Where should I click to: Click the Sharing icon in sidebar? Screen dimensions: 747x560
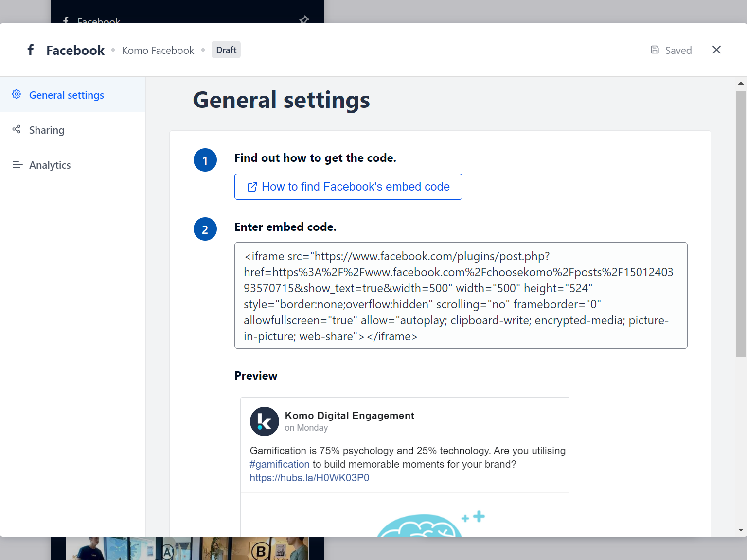(x=17, y=129)
